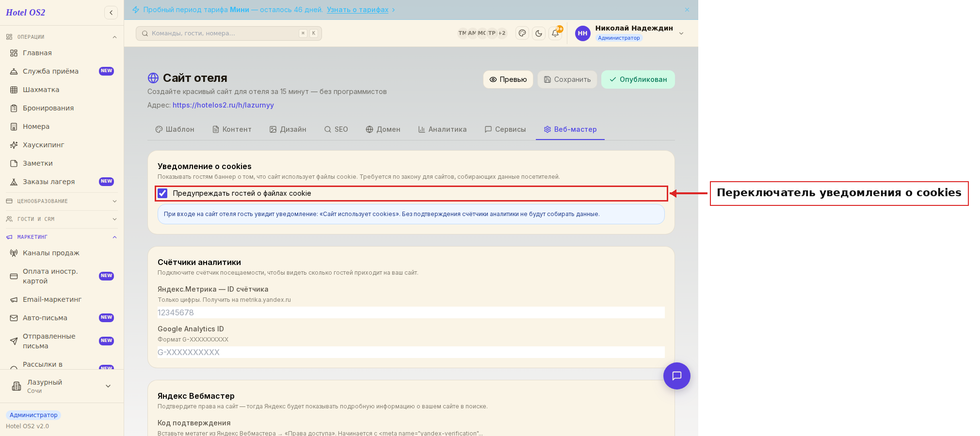The width and height of the screenshot is (980, 436).
Task: Open Email-маркетинг in the sidebar
Action: [x=62, y=299]
